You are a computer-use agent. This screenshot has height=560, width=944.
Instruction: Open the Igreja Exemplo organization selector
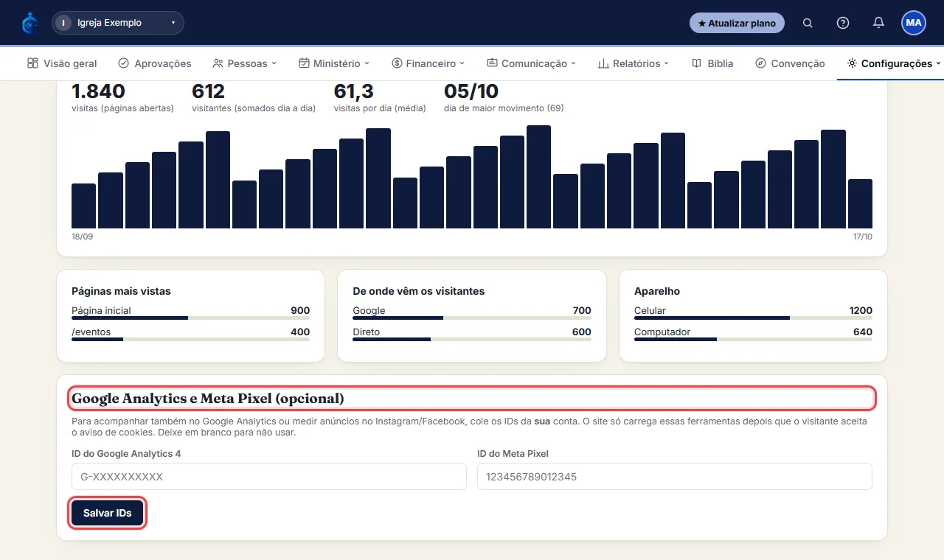coord(118,23)
